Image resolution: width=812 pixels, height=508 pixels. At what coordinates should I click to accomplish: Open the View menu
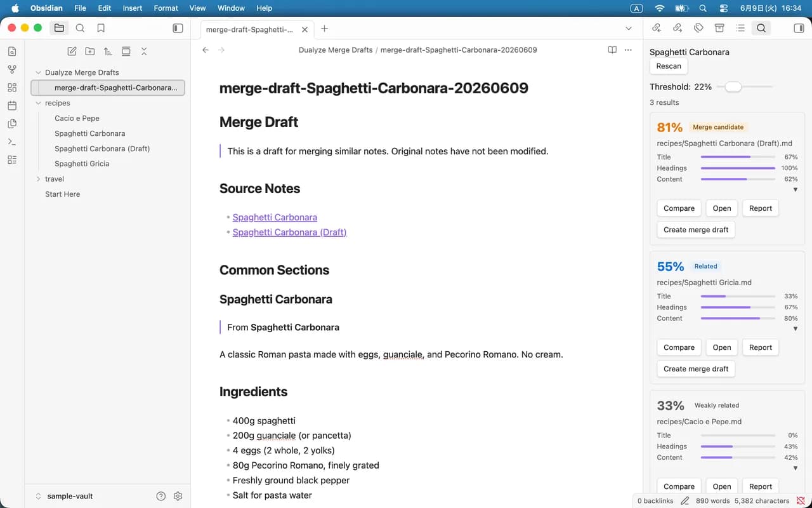(x=197, y=8)
